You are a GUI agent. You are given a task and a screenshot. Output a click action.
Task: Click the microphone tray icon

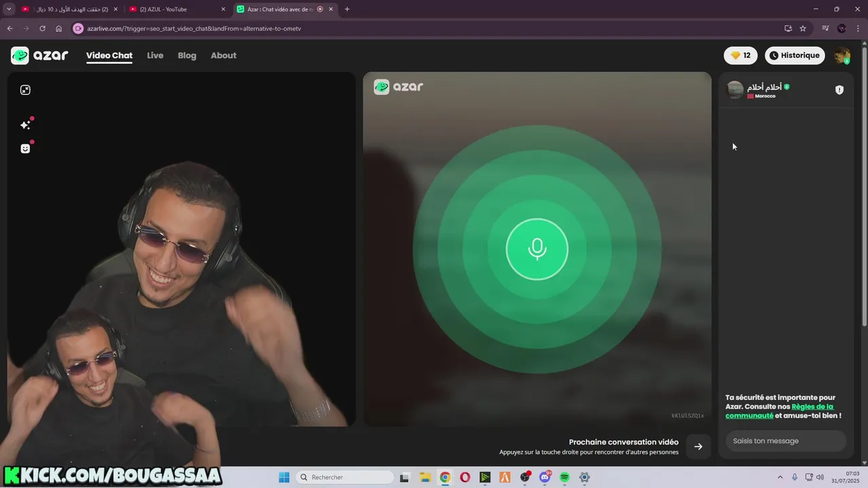tap(795, 477)
